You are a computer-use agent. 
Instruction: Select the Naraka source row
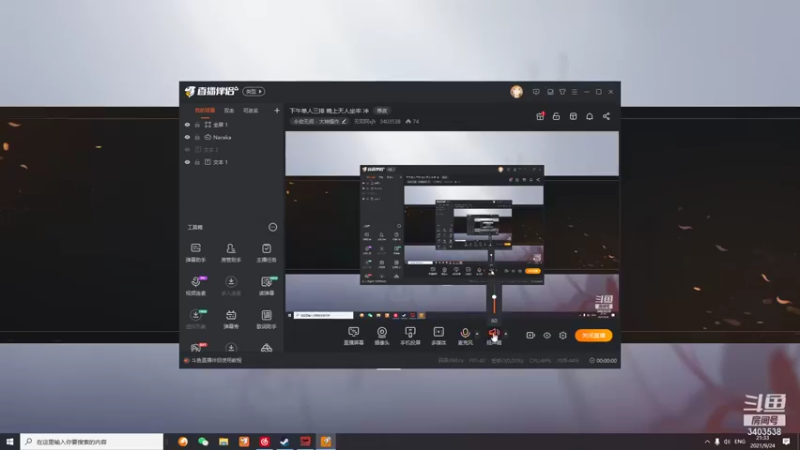click(232, 137)
